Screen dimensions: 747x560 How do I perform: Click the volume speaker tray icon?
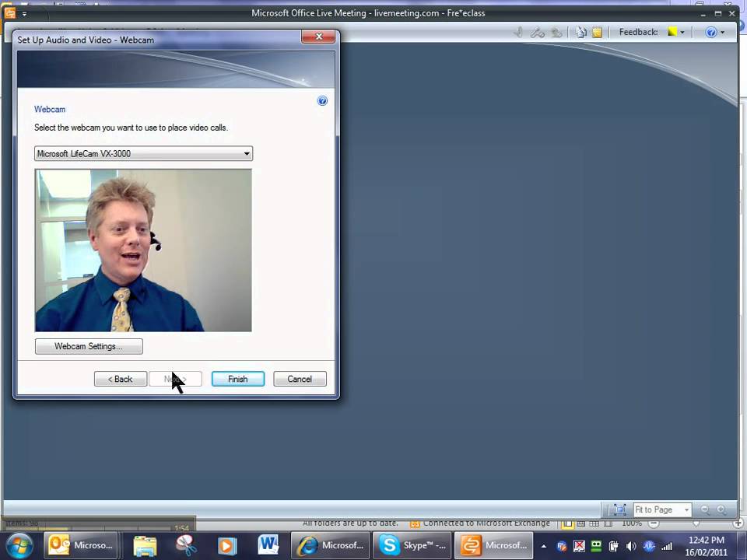click(x=631, y=546)
